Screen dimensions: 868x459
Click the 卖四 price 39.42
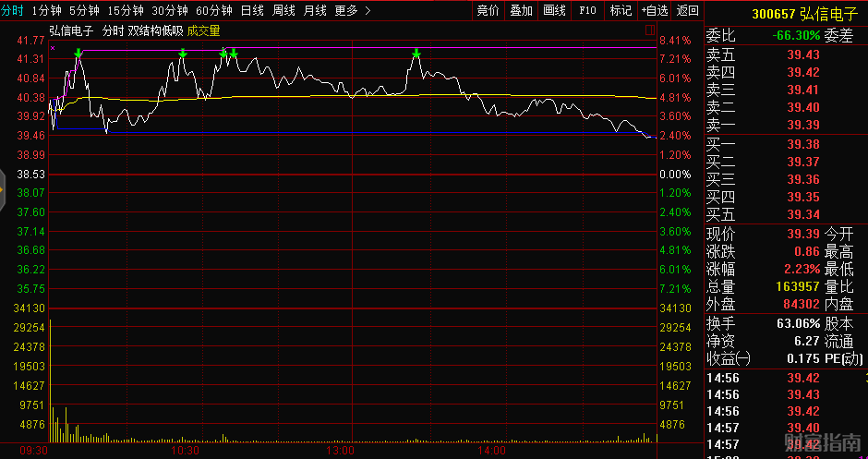point(803,73)
